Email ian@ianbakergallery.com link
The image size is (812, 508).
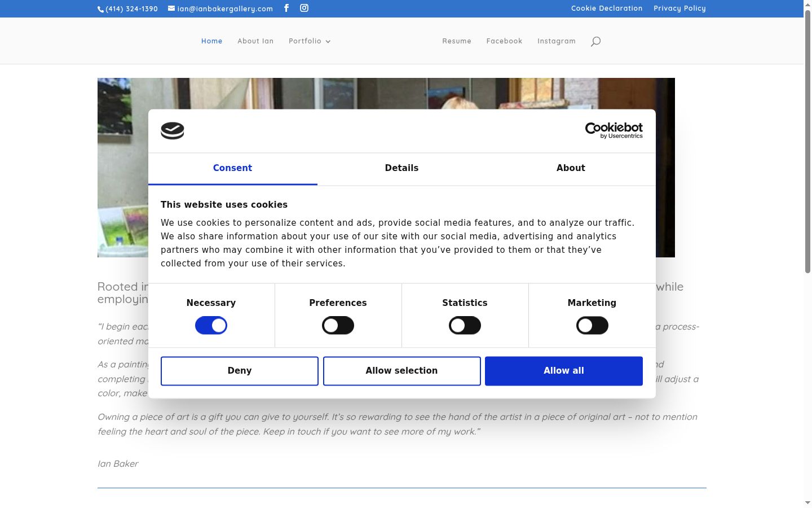click(220, 8)
